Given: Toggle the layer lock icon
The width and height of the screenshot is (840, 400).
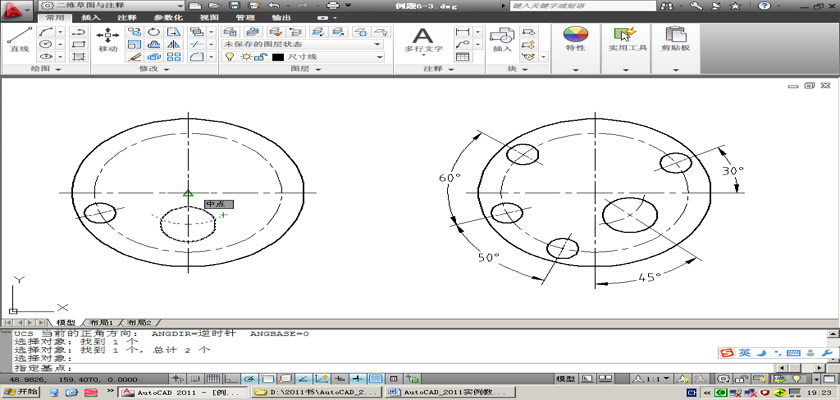Looking at the screenshot, I should (x=259, y=58).
